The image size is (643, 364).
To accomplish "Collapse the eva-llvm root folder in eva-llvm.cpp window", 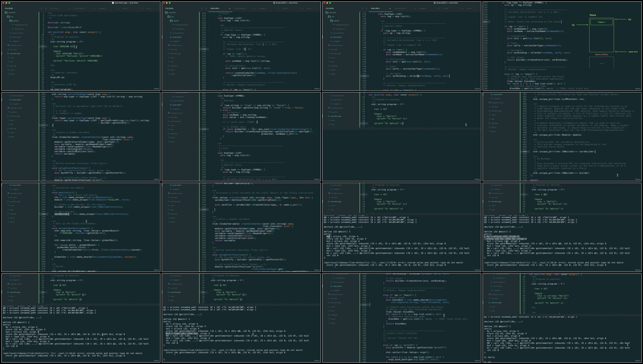I will pos(6,12).
